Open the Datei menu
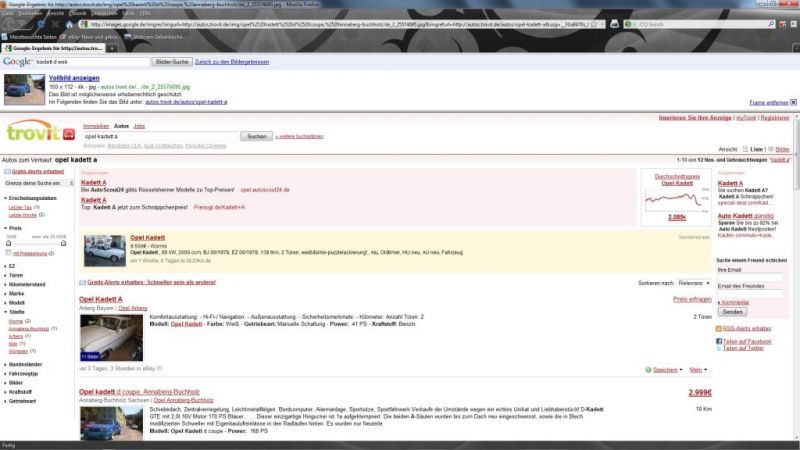The image size is (800, 450). (7, 13)
